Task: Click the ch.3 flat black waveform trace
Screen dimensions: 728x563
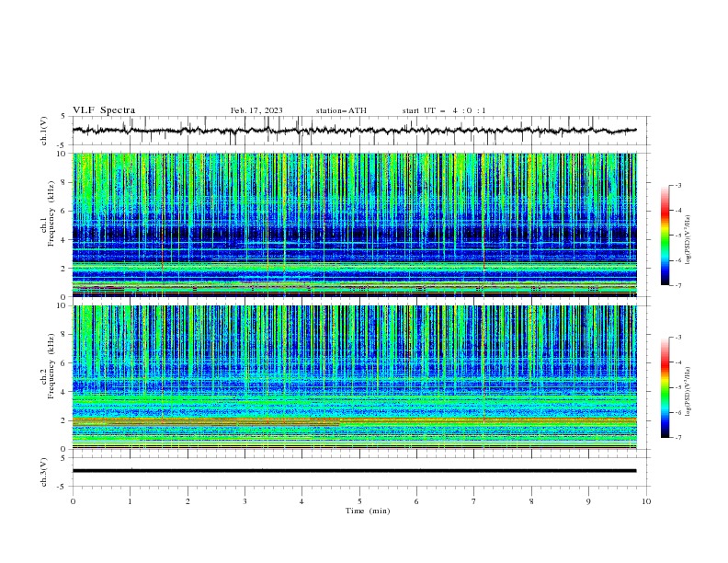Action: [x=354, y=471]
